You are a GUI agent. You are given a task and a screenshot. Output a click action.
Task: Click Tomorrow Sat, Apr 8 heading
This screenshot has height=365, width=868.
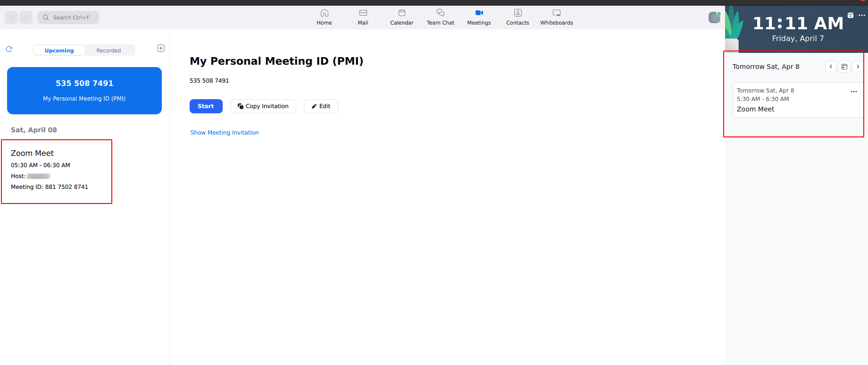point(766,67)
